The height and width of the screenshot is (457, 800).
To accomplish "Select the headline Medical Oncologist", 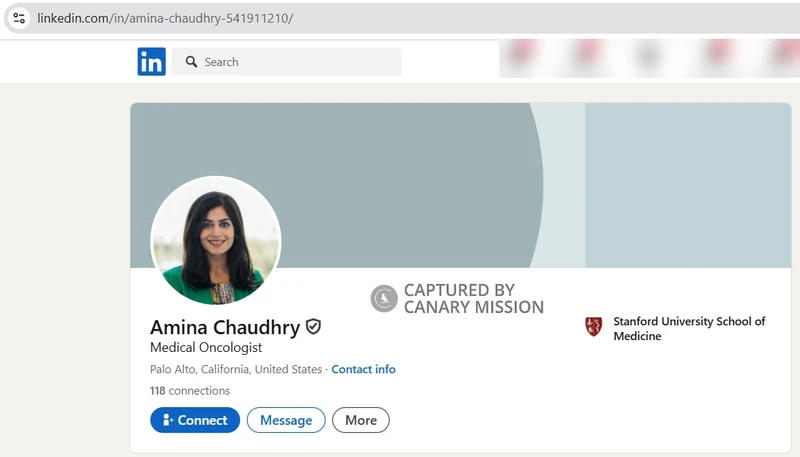I will [x=206, y=347].
